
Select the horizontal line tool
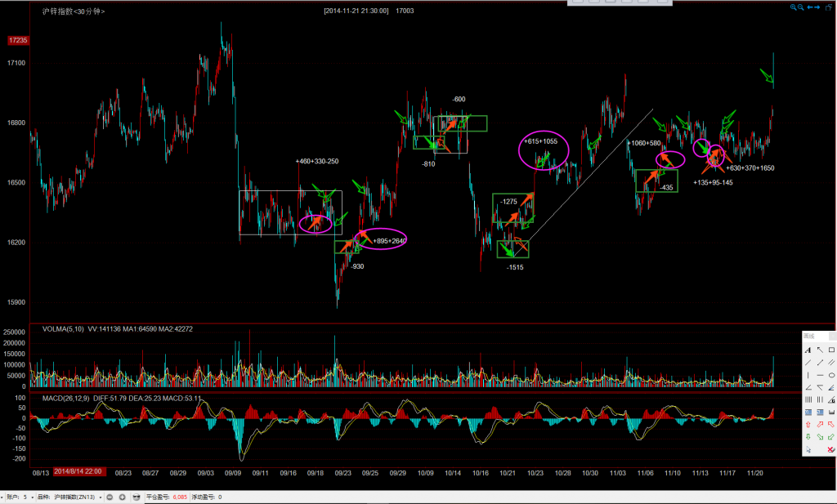(820, 375)
